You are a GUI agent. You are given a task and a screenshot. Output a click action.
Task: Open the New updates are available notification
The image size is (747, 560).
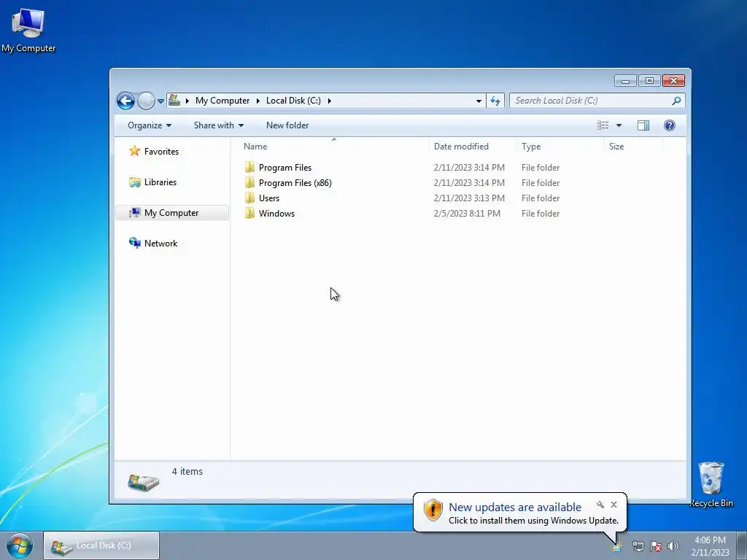click(515, 507)
